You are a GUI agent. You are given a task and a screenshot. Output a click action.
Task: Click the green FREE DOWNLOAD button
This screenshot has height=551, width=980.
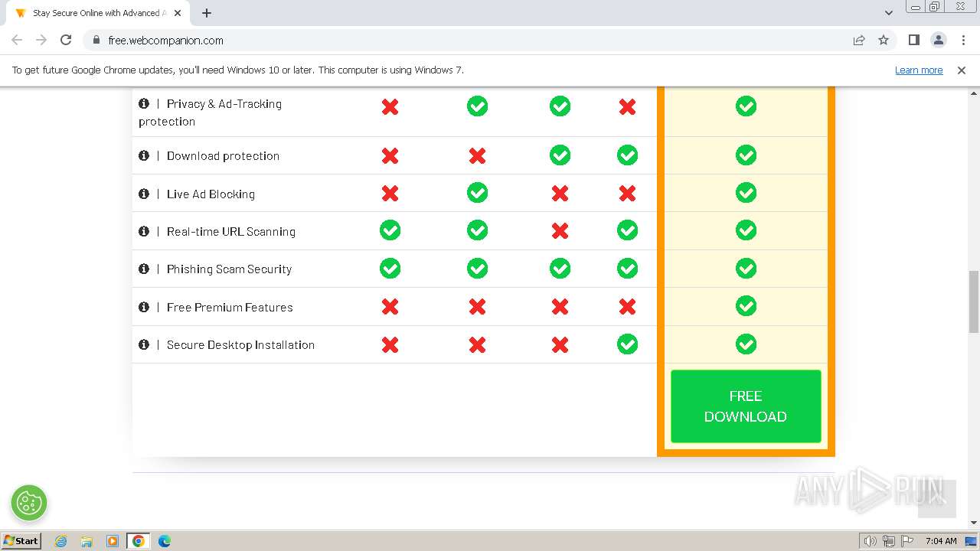point(746,406)
